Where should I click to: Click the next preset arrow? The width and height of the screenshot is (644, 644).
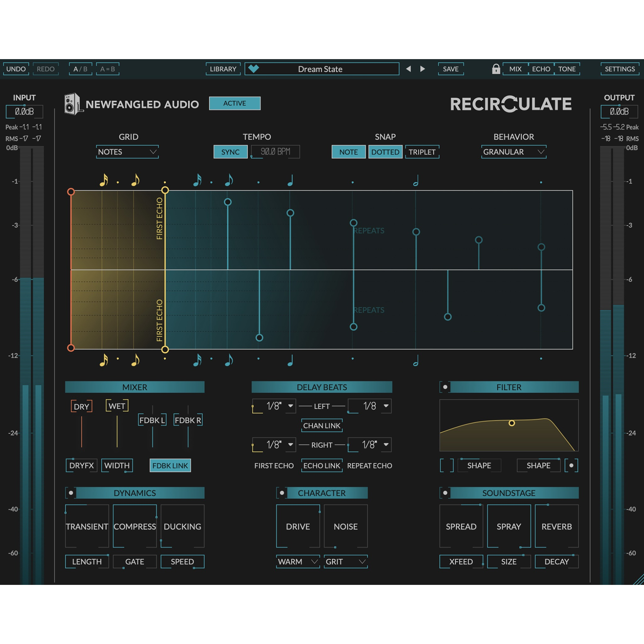coord(422,69)
